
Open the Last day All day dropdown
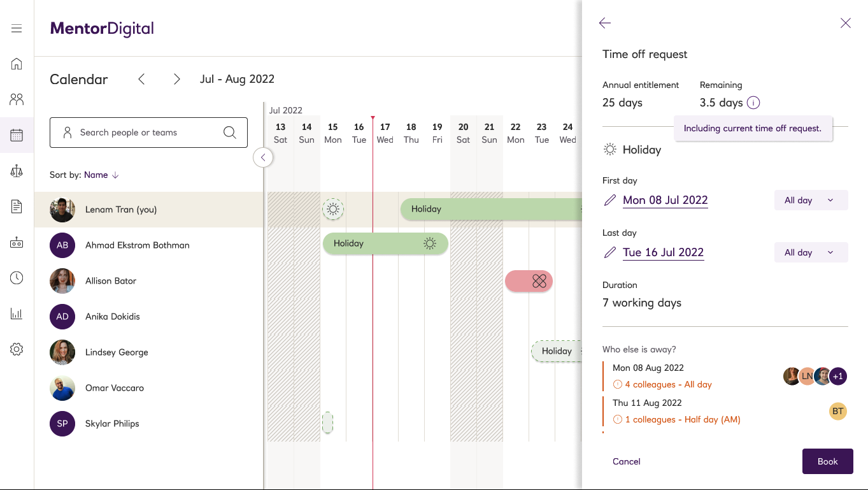coord(811,252)
